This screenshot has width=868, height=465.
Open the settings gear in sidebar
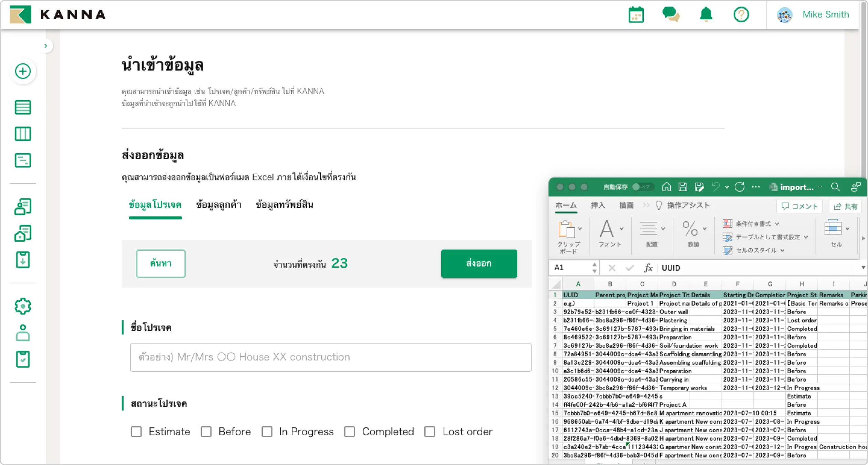click(23, 306)
